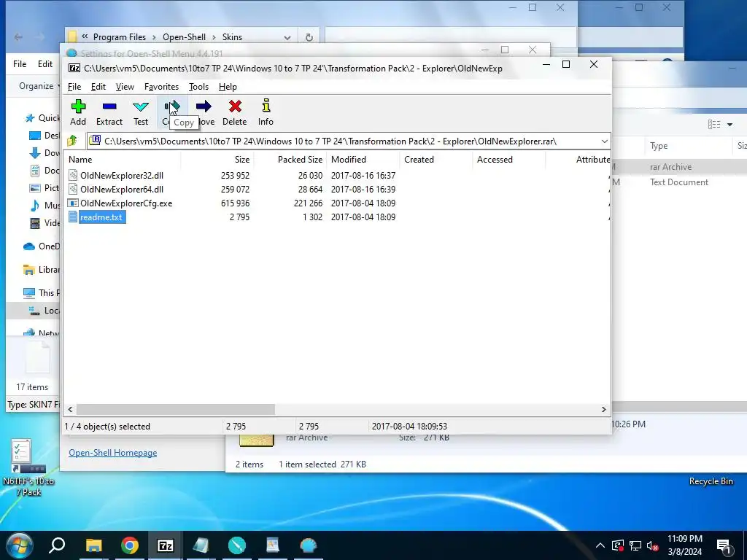
Task: Click Skins in the Explorer breadcrumb
Action: pos(232,37)
